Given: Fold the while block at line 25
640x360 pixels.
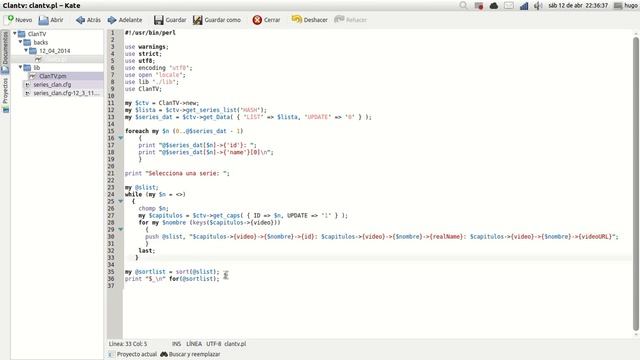Looking at the screenshot, I should (120, 201).
